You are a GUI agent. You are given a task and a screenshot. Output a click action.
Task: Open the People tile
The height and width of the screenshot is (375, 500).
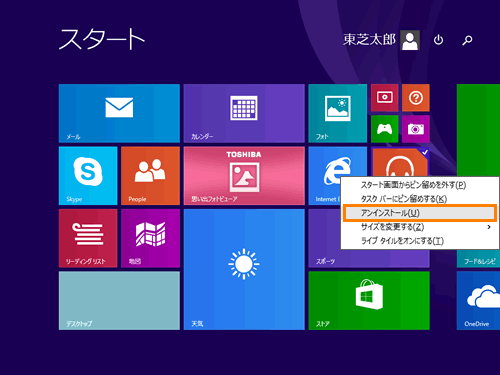coord(150,176)
